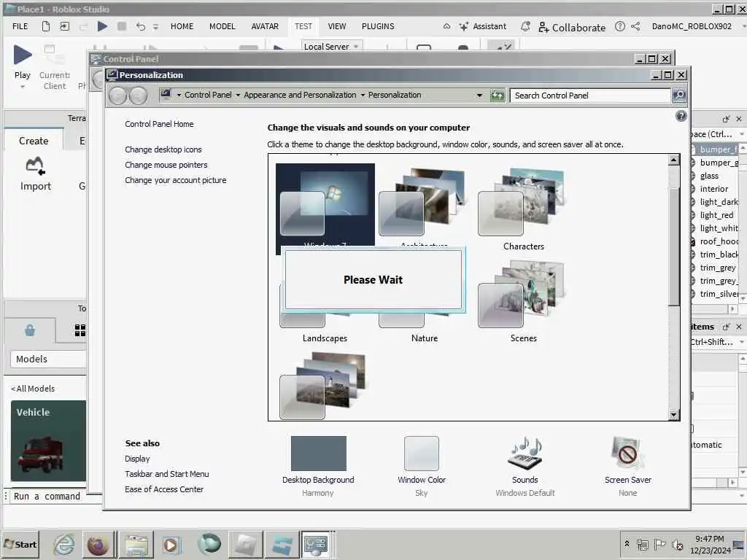Select the Create tab in Terrain panel
Screen dimensions: 747x560
click(x=34, y=141)
